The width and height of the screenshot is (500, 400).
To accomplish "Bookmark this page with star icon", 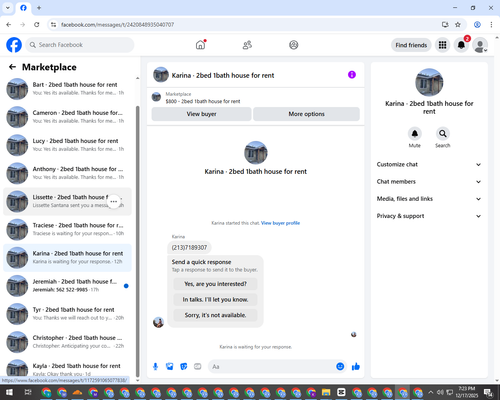I will 458,25.
